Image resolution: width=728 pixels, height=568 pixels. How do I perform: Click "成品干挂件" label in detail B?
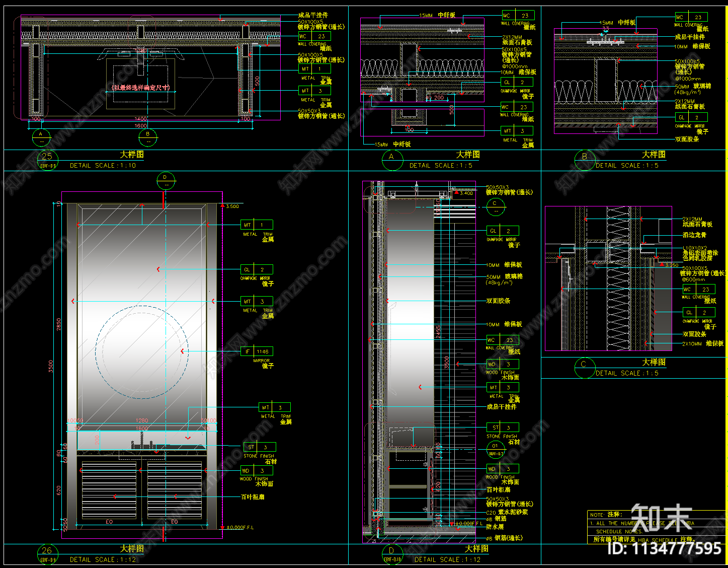click(690, 37)
